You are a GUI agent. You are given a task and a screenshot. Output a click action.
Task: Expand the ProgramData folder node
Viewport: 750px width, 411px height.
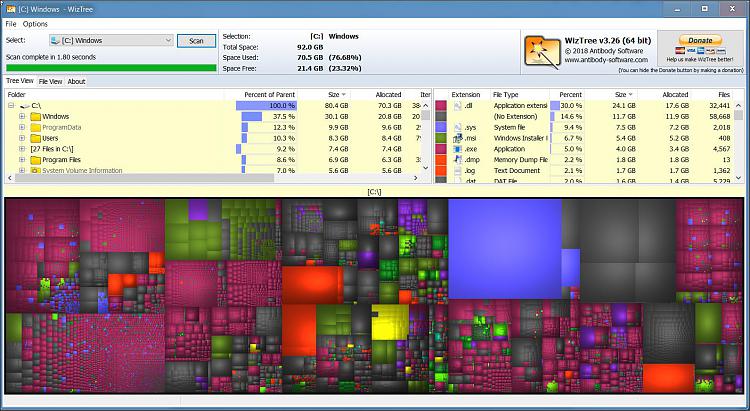coord(22,127)
